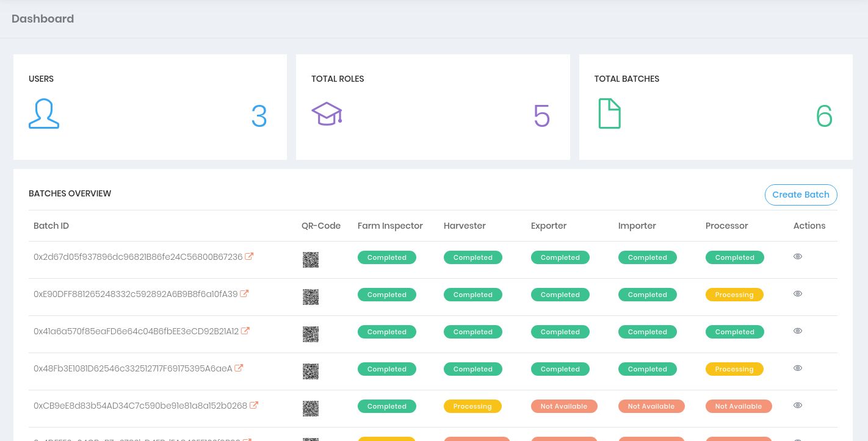Click QR code of batch 0xCB9eE8d8
The width and height of the screenshot is (868, 441).
coord(311,409)
